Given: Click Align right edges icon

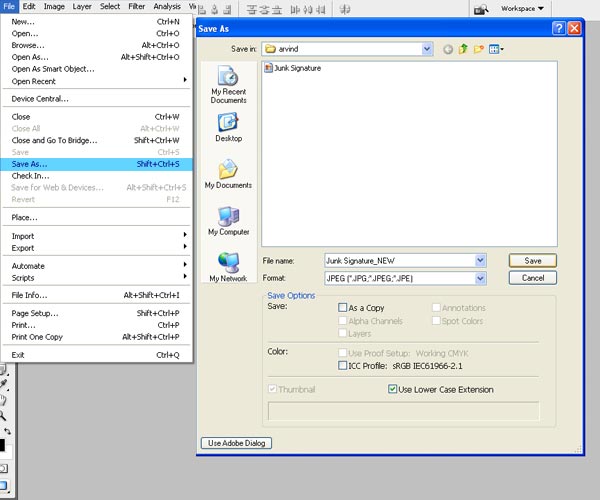Looking at the screenshot, I should (x=227, y=10).
